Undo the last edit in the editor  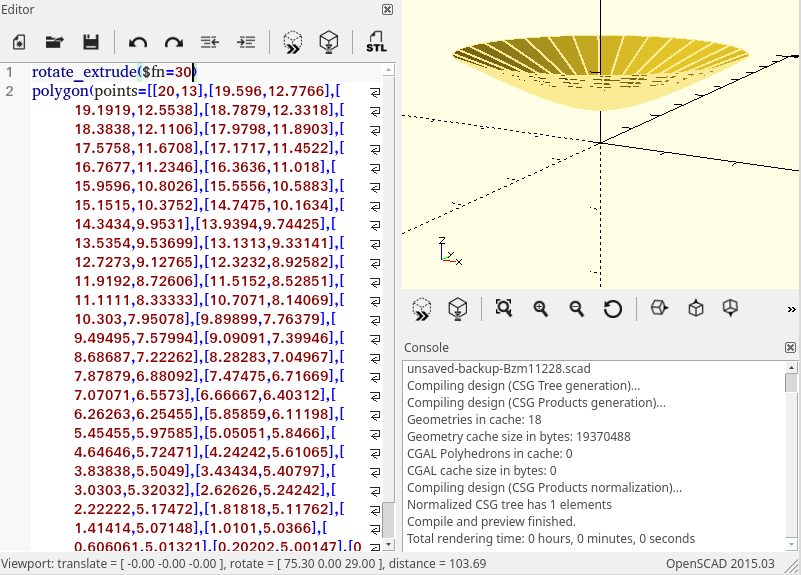[138, 42]
